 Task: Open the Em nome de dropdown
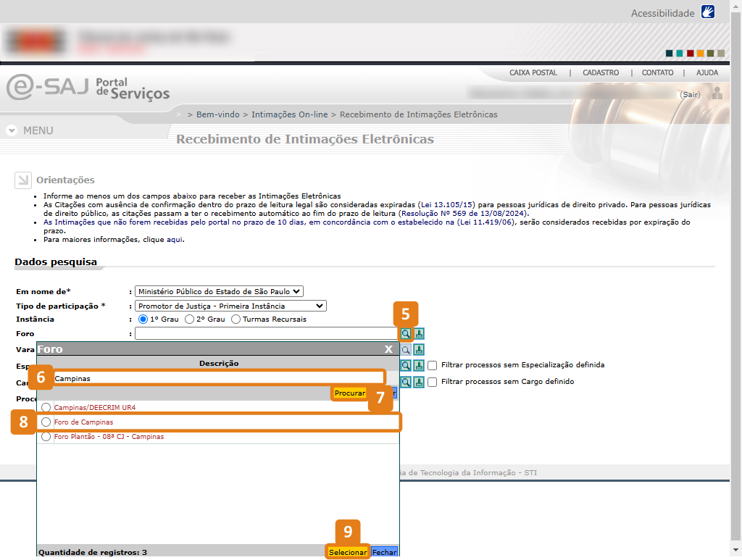click(x=219, y=292)
